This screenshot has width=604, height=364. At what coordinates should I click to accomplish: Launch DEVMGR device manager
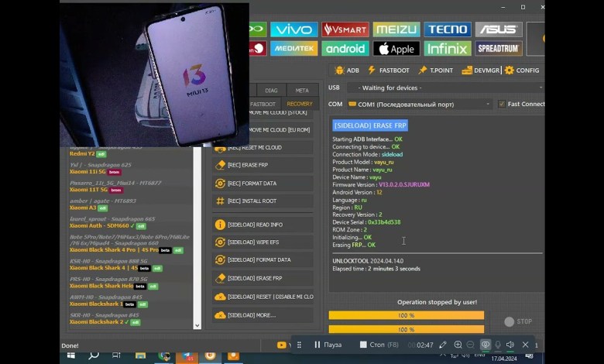[x=481, y=70]
